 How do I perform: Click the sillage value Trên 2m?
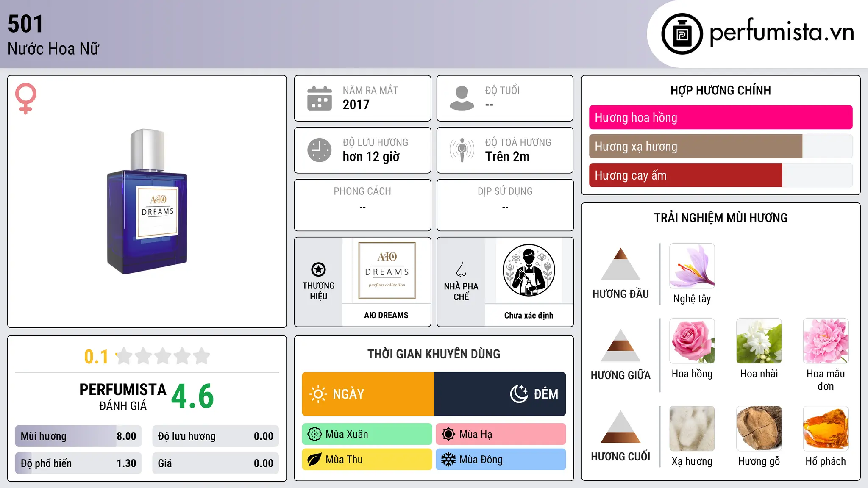pyautogui.click(x=507, y=157)
